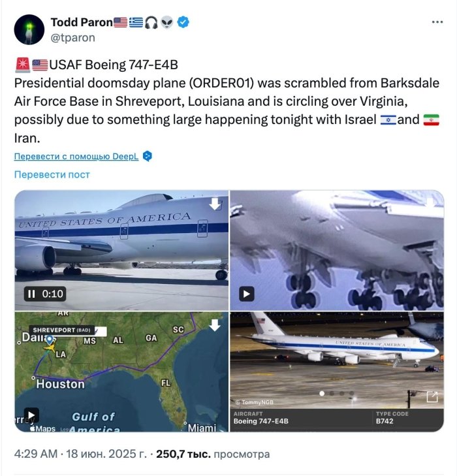Open the expand image icon on night photo
The image size is (457, 476).
[432, 396]
